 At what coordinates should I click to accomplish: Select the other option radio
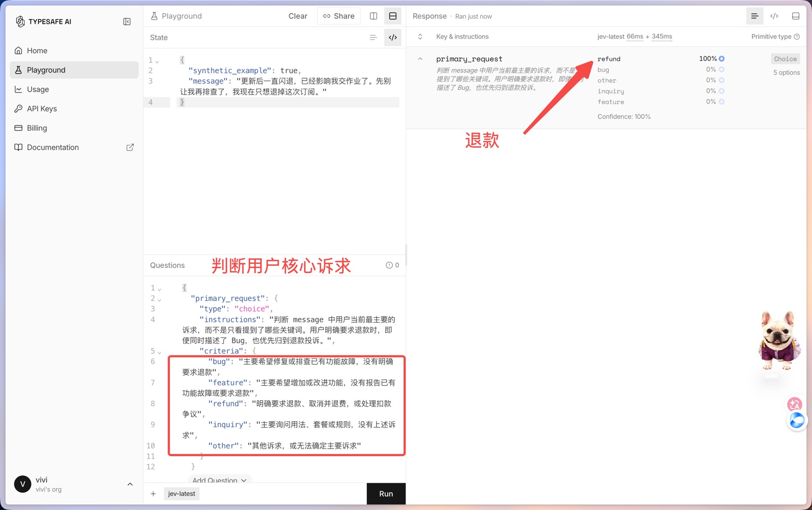click(722, 80)
